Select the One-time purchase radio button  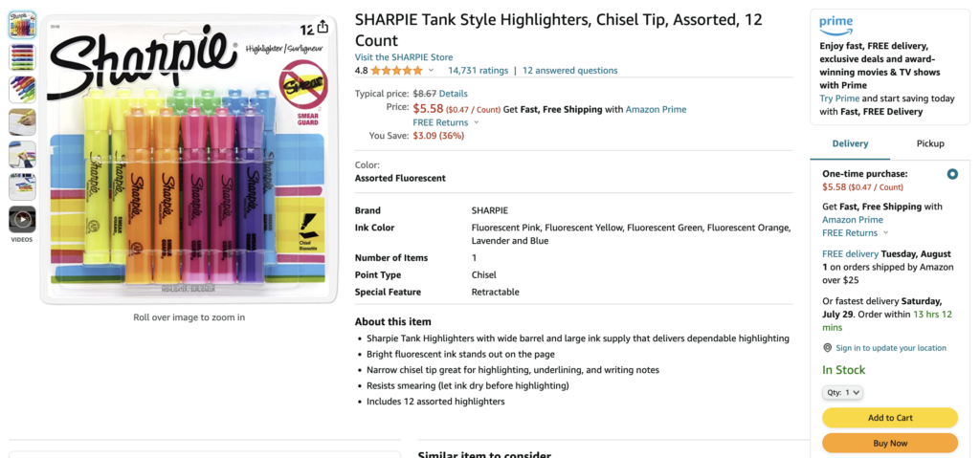tap(952, 174)
